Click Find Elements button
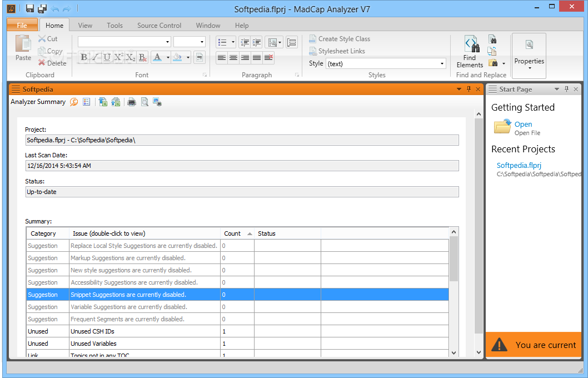The width and height of the screenshot is (588, 378). click(x=470, y=51)
